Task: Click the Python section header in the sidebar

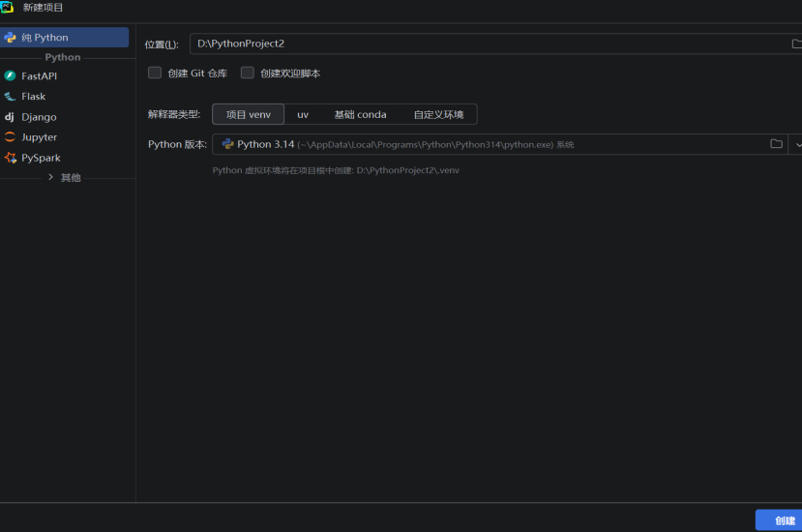Action: (63, 57)
